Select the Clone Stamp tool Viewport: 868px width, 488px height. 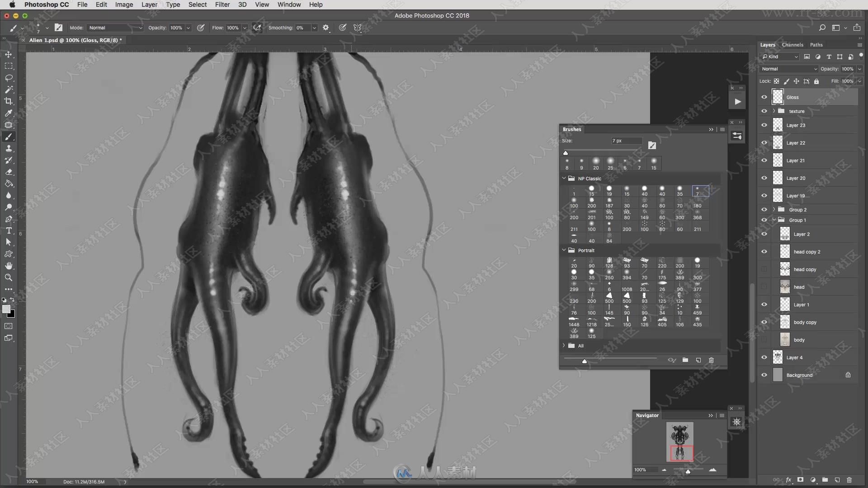click(x=9, y=148)
